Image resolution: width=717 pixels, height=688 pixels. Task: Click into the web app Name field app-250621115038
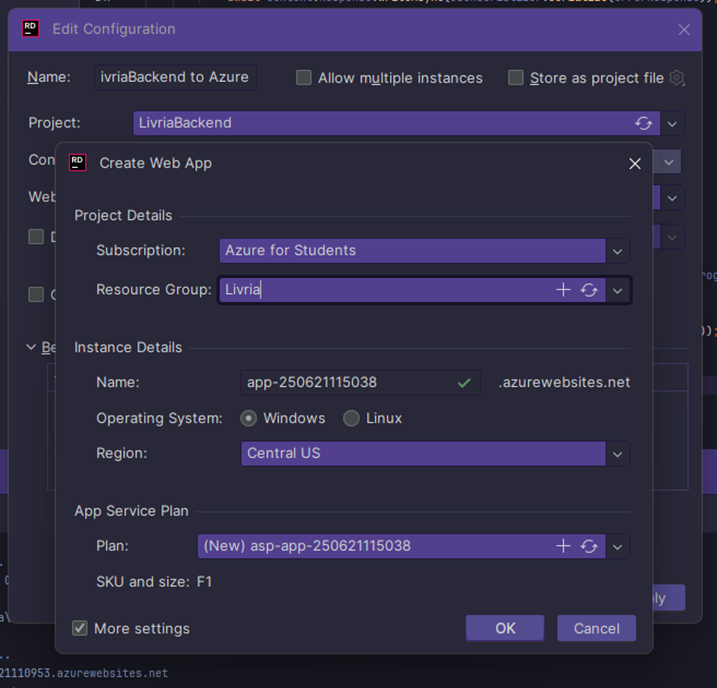click(360, 383)
